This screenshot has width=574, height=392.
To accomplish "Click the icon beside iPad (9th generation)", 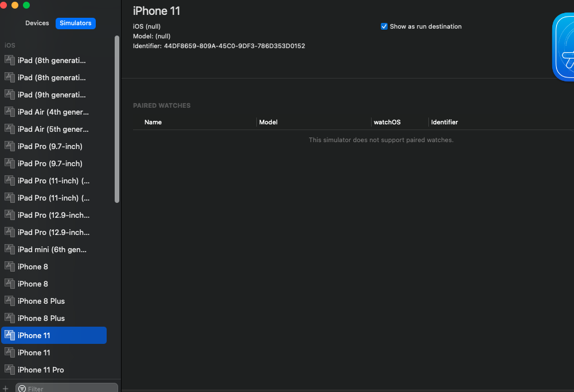I will (x=9, y=95).
